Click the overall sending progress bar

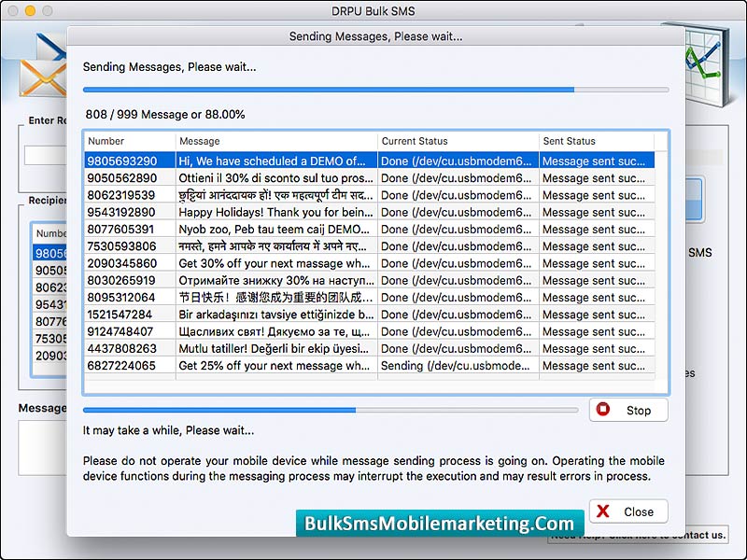[375, 90]
